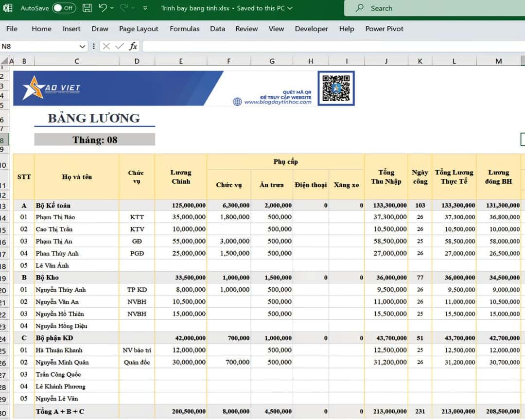Open the Name Box dropdown arrow
525x420 pixels.
(82, 46)
